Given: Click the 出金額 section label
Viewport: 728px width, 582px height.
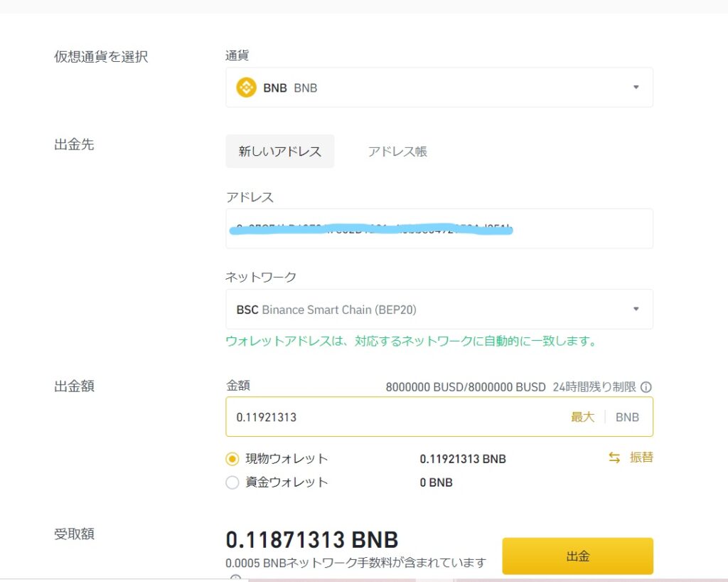Looking at the screenshot, I should point(74,386).
